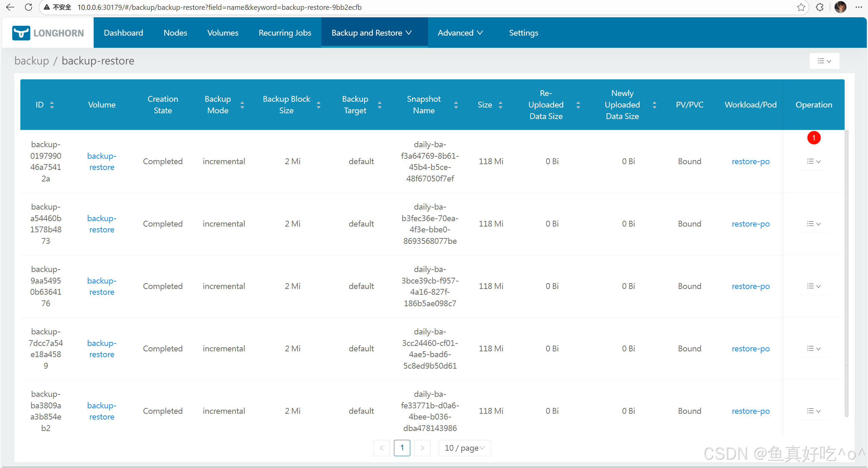Viewport: 868px width, 468px height.
Task: Go to the Volumes tab
Action: tap(223, 33)
